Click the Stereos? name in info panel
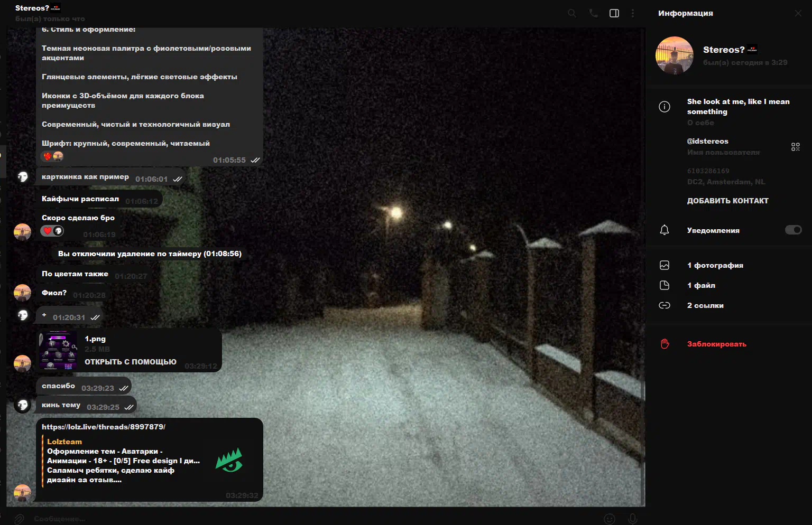 (724, 50)
